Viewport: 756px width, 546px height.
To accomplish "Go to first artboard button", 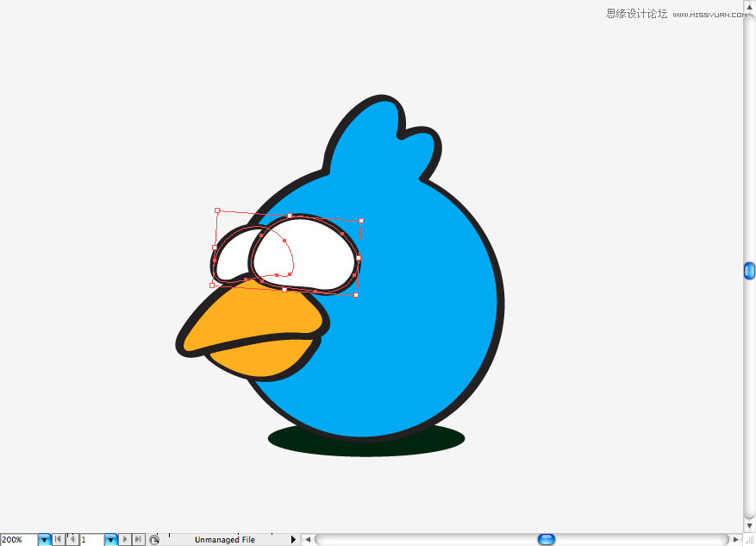I will coord(58,539).
